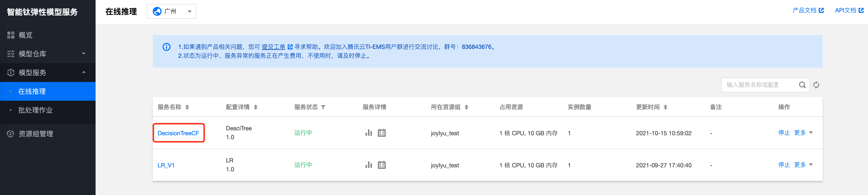Viewport: 868px width, 195px height.
Task: Open 更多 menu for DecisionTreeCF
Action: coord(803,133)
